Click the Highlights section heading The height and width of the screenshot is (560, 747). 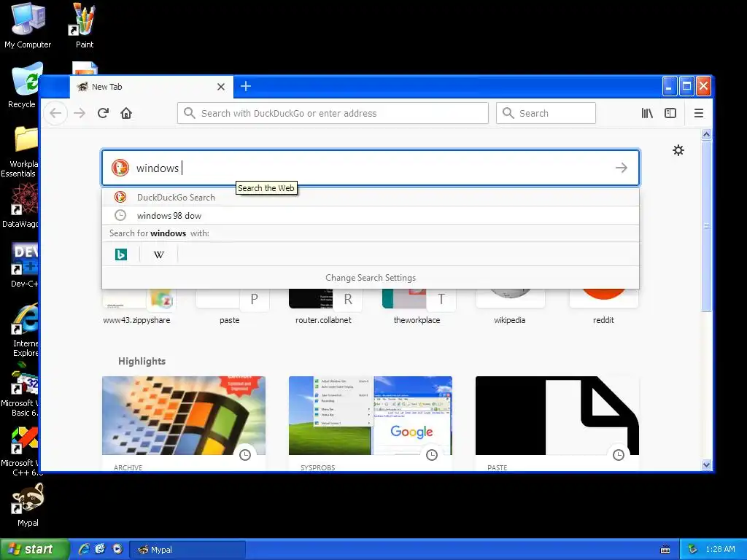point(142,361)
